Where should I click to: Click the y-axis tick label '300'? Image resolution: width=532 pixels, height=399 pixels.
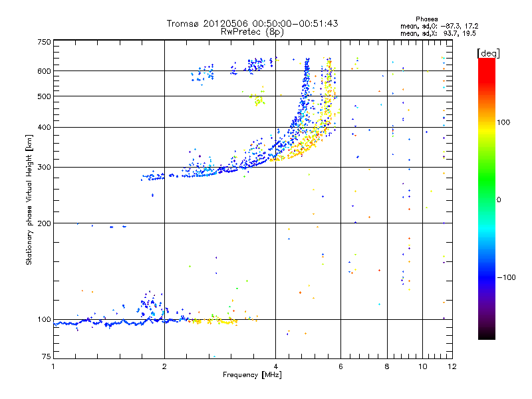[x=44, y=168]
